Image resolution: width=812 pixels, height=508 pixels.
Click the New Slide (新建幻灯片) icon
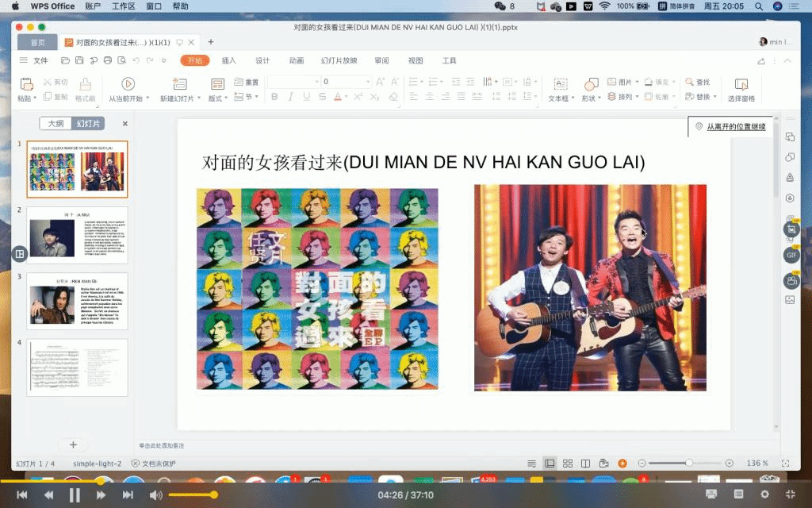coord(180,83)
